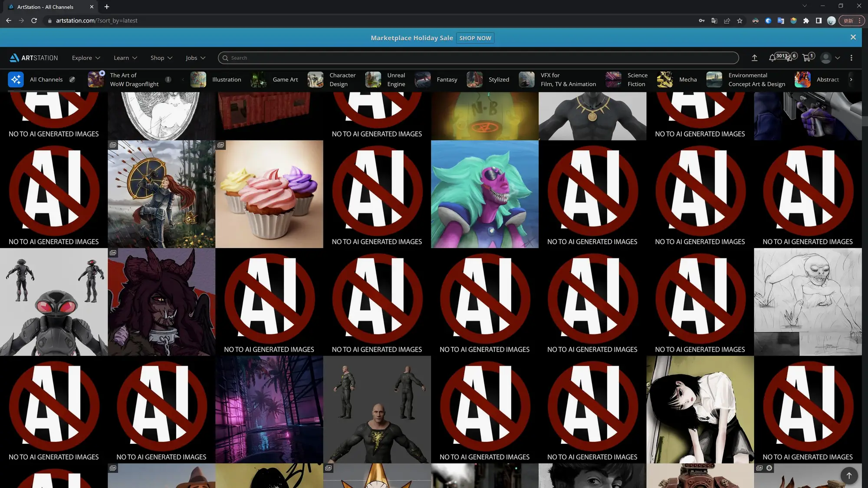Open the horned dark creature artwork thumbnail
The image size is (868, 488).
pos(161,302)
